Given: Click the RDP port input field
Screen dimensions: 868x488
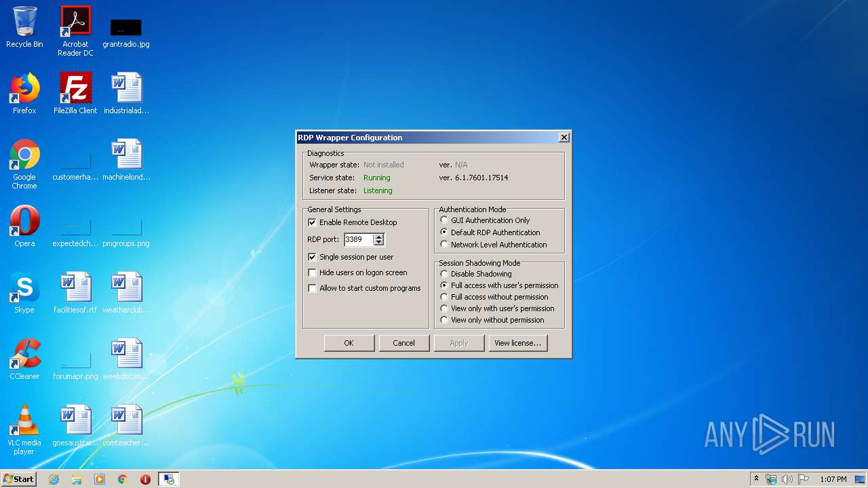Looking at the screenshot, I should 359,239.
